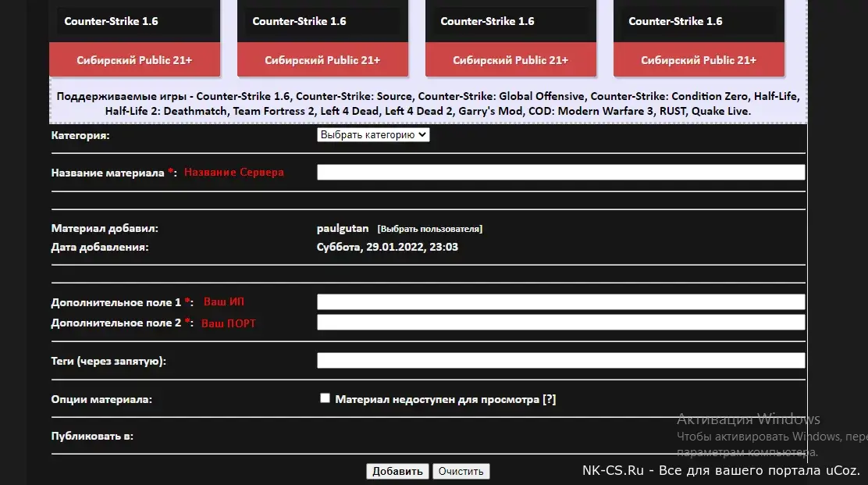Screen dimensions: 868x485
Task: Open the '[Выбрать пользователя]' link
Action: tap(429, 229)
